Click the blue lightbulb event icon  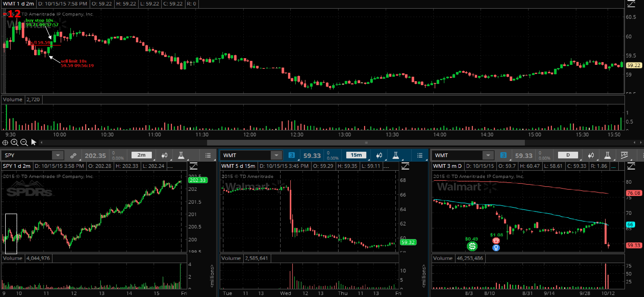[x=496, y=248]
